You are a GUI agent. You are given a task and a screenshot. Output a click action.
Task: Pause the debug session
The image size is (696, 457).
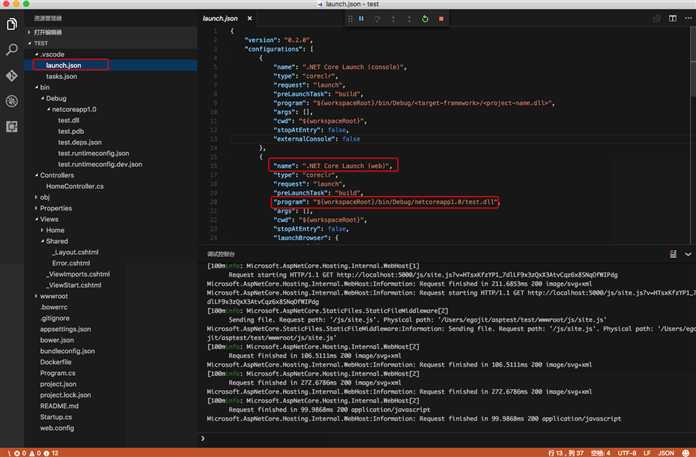point(360,19)
